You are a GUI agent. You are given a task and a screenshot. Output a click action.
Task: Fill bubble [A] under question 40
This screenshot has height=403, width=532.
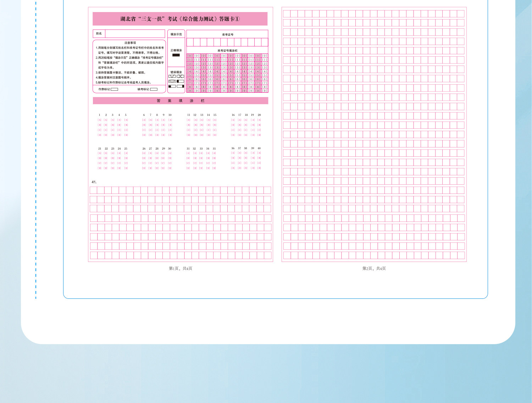259,153
